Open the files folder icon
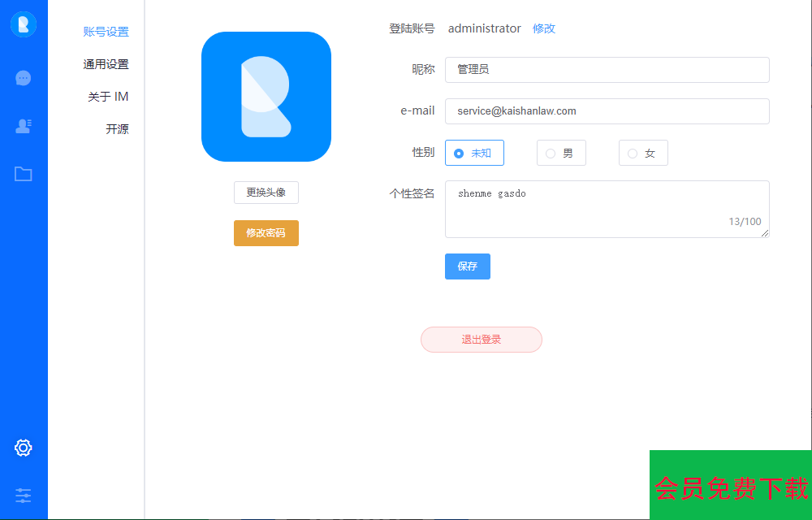This screenshot has height=520, width=812. click(24, 174)
